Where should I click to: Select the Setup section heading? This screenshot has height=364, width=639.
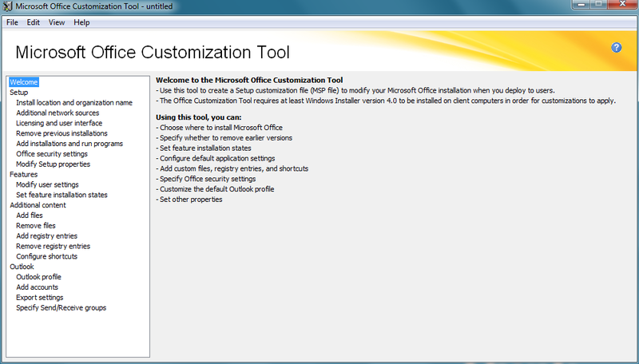18,93
